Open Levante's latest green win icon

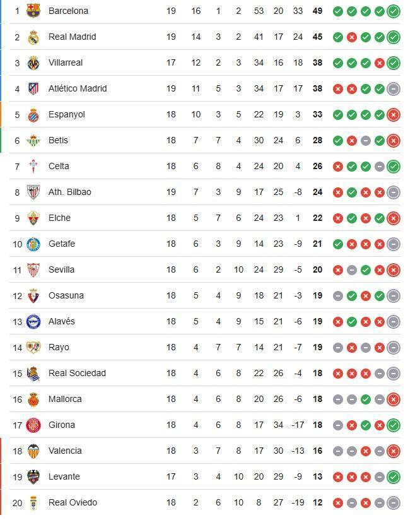tap(394, 476)
